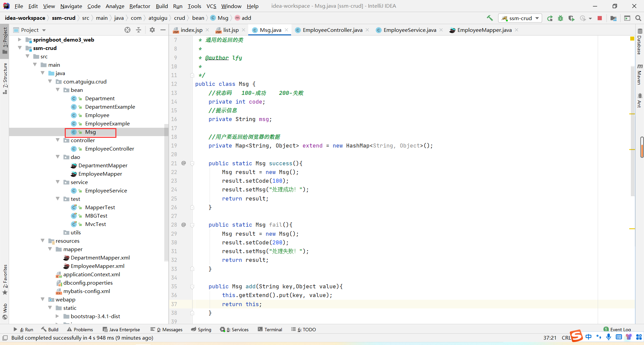Switch to EmployeeMapper.java tab
Screen dimensions: 644x345
pos(484,30)
